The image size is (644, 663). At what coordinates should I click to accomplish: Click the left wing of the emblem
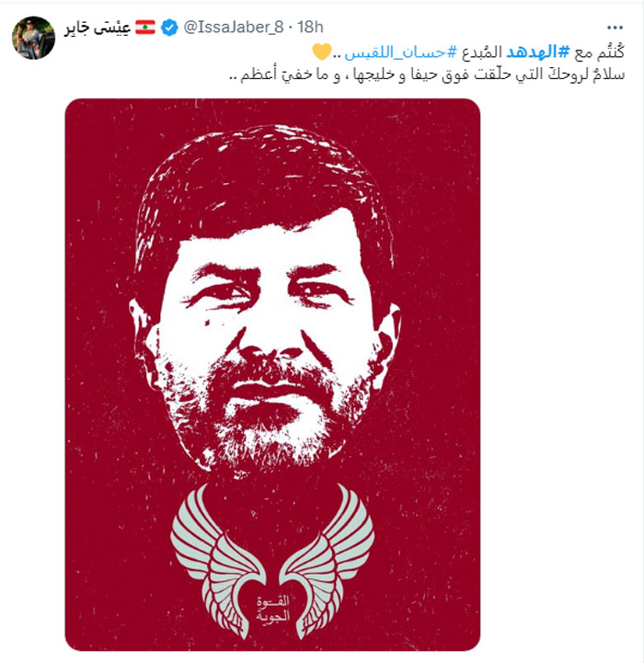point(217,560)
